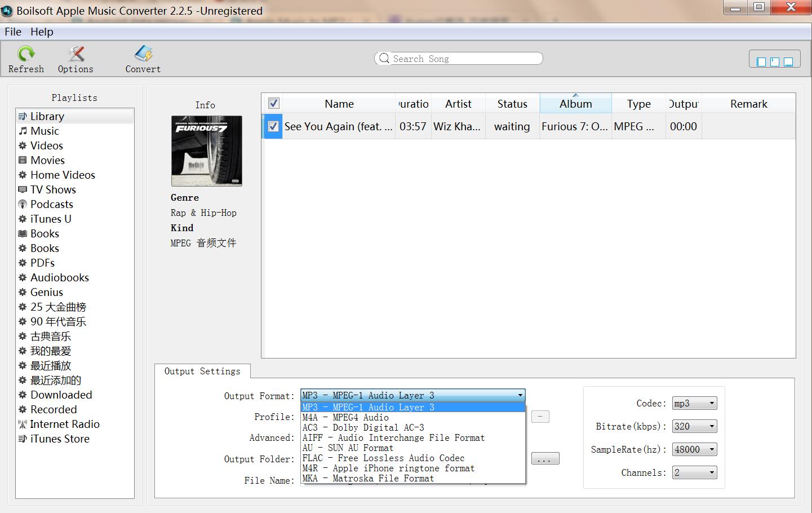
Task: Click the browse button for Output Folder
Action: 544,458
